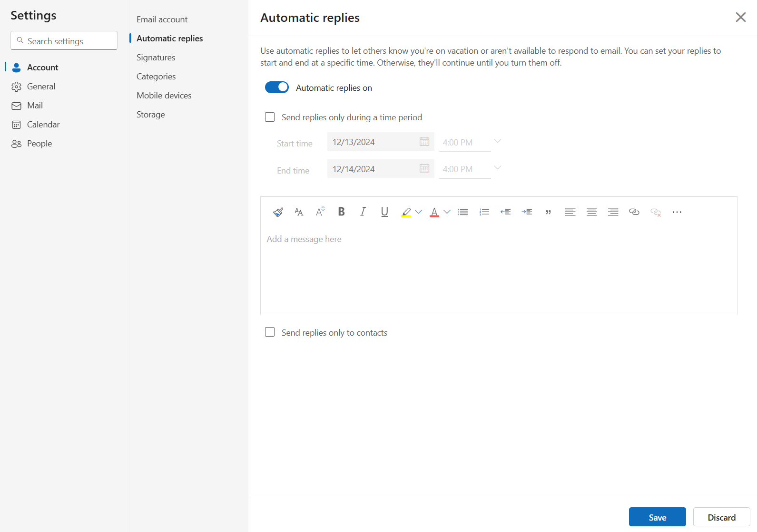Center align text
The image size is (757, 532).
point(591,212)
